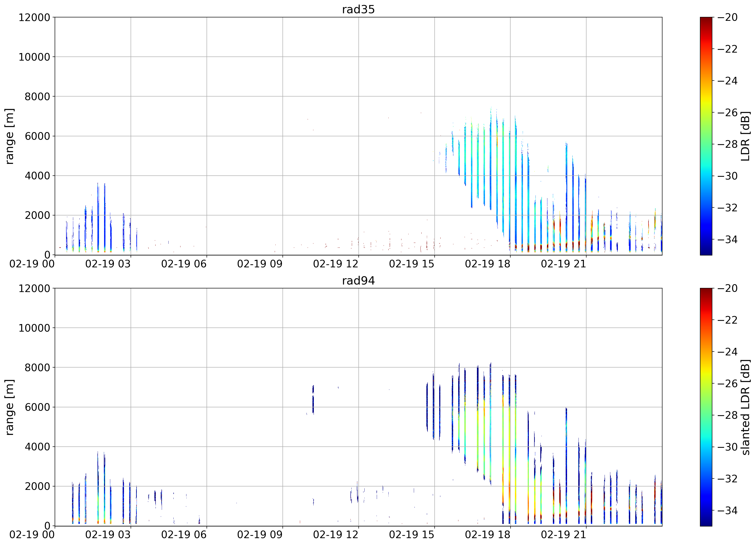Click '02-19 06' x-tick under rad35 plot

[184, 264]
